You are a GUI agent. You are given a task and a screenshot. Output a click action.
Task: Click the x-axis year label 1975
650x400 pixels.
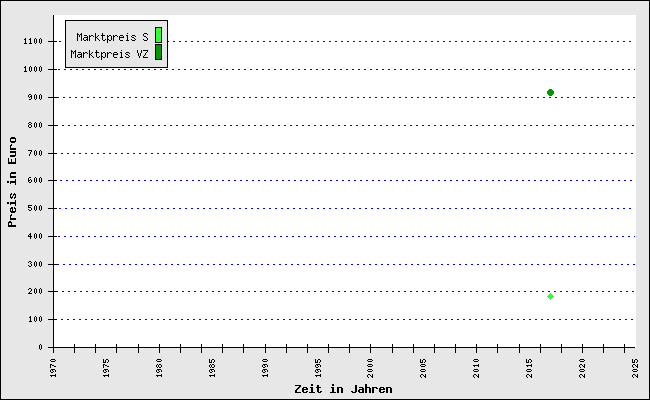pos(106,368)
